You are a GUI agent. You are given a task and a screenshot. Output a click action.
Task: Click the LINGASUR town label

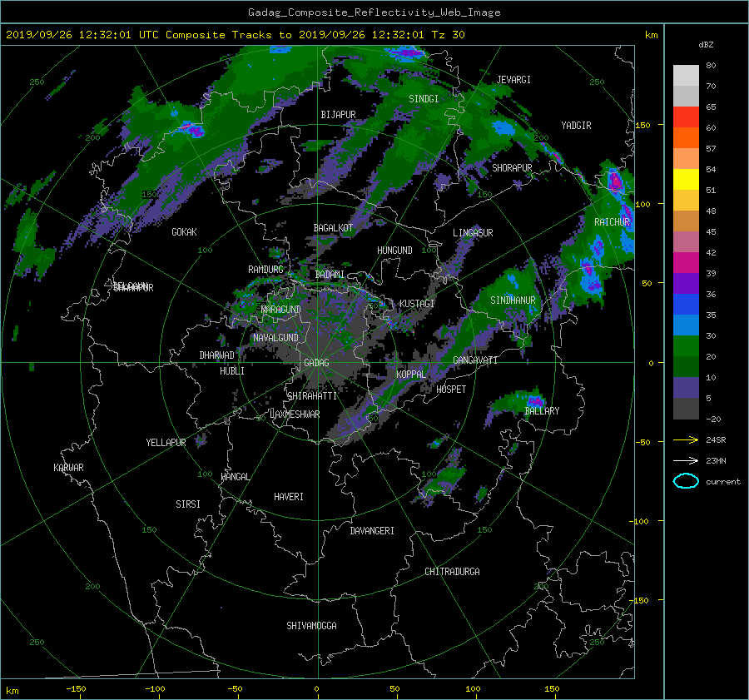[x=473, y=233]
